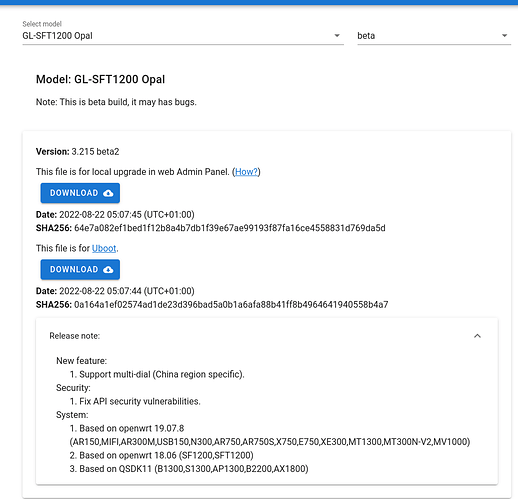Click the beta build note text
This screenshot has width=518, height=499.
(116, 102)
